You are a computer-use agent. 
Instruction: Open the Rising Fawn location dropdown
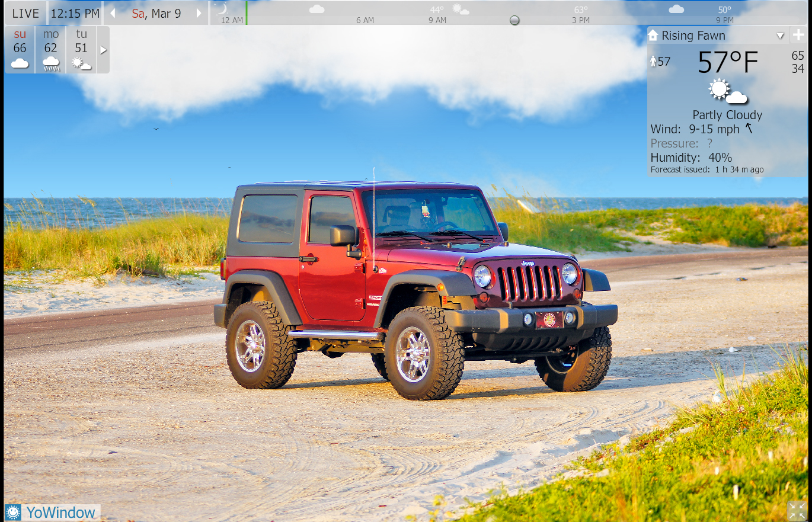pyautogui.click(x=780, y=36)
